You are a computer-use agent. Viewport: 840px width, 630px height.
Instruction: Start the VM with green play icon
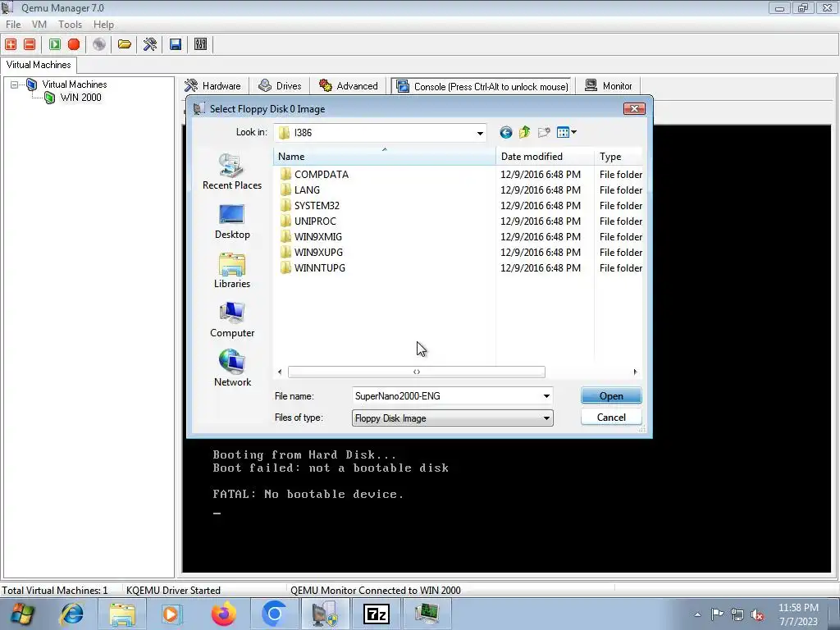(55, 44)
